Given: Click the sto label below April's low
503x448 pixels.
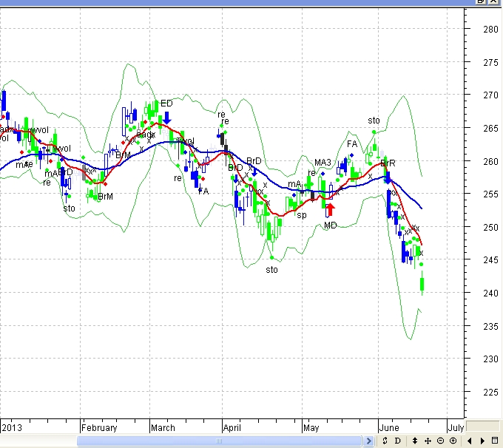Looking at the screenshot, I should point(271,270).
